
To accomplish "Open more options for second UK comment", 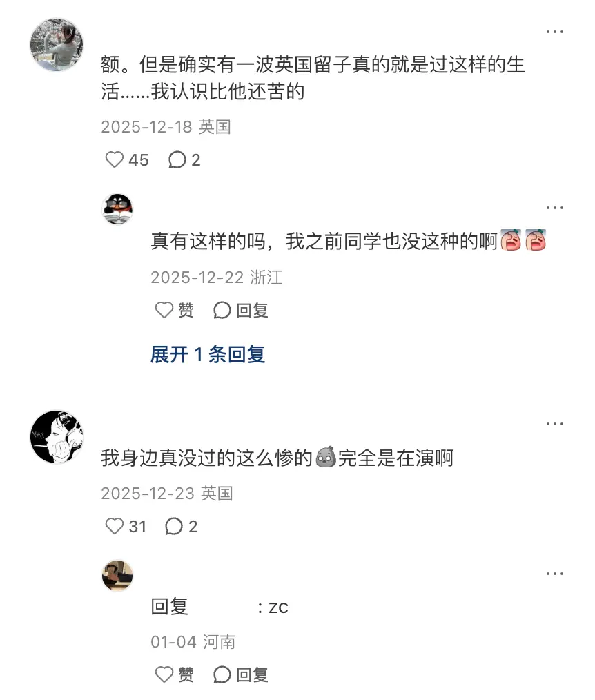I will tap(555, 424).
